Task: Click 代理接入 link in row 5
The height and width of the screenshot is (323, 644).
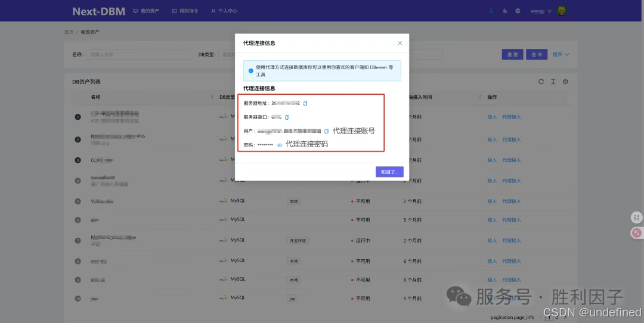Action: click(512, 201)
